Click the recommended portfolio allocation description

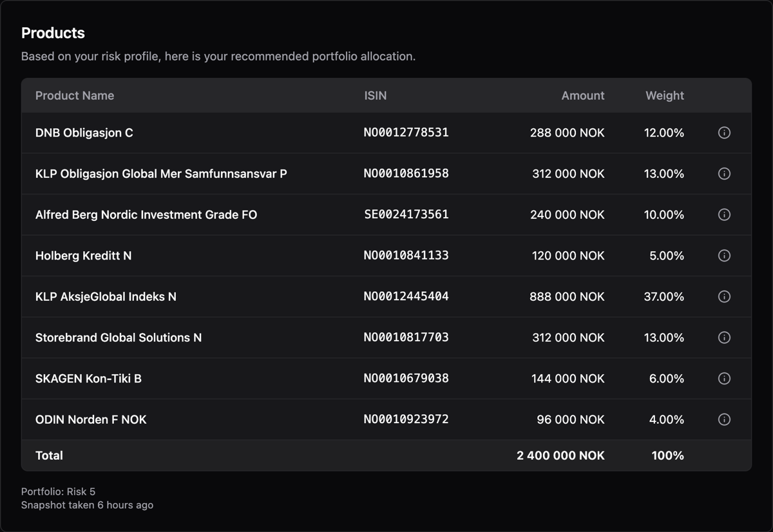pos(218,56)
